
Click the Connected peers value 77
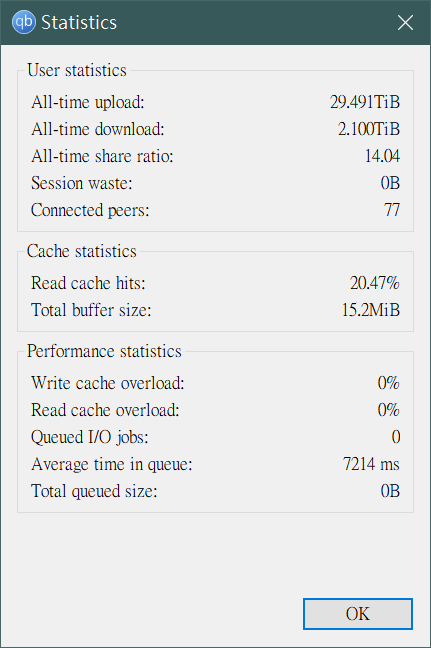392,210
